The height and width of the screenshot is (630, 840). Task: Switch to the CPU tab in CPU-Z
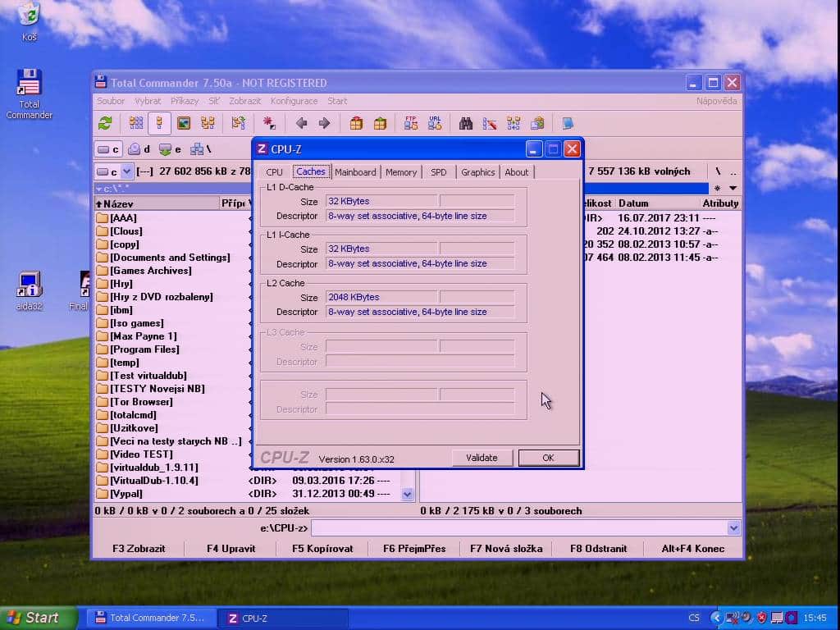[x=274, y=172]
